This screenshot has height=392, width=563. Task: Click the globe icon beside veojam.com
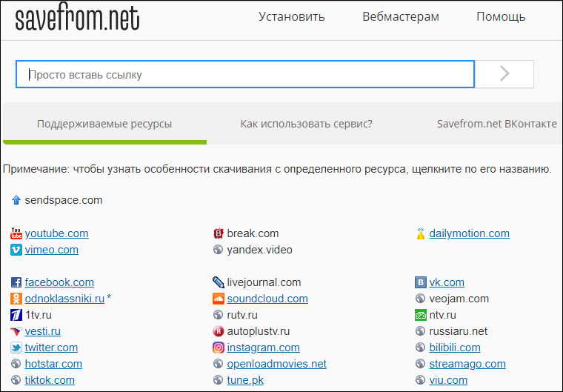(x=420, y=299)
